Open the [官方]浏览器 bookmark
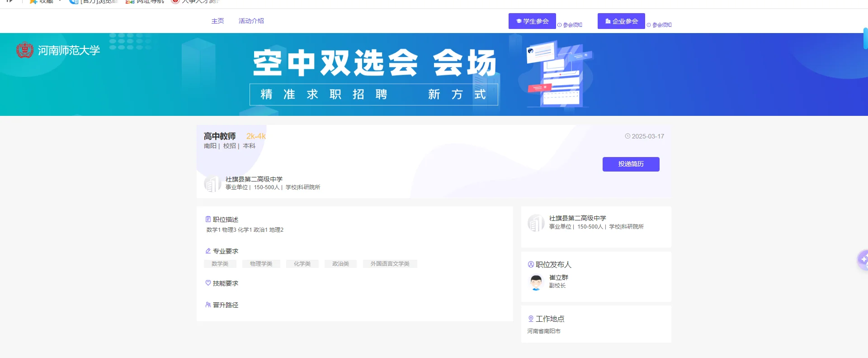The height and width of the screenshot is (358, 868). pos(94,2)
